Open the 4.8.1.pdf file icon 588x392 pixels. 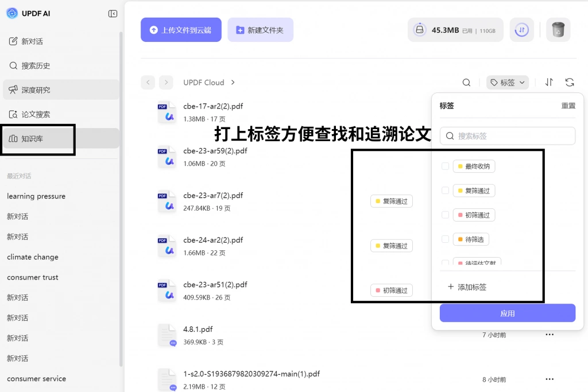[167, 335]
